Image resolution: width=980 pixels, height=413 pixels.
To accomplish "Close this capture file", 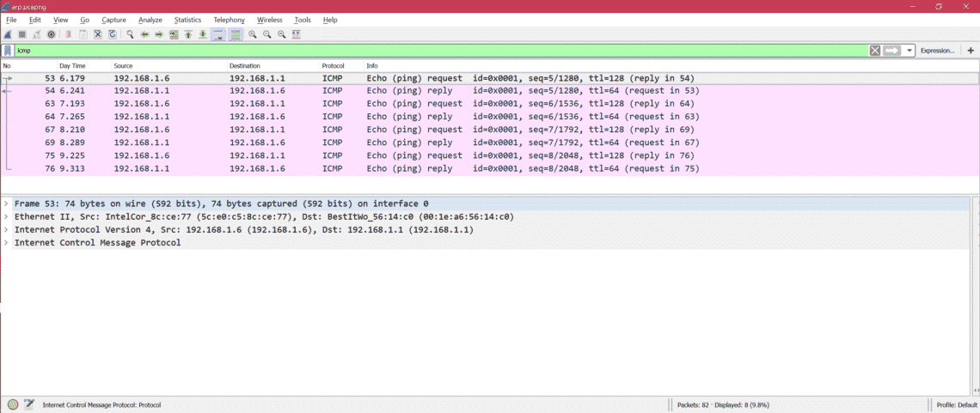I will coord(97,35).
